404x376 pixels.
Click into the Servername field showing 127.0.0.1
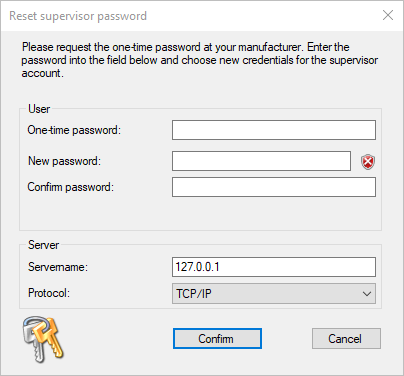[x=274, y=267]
